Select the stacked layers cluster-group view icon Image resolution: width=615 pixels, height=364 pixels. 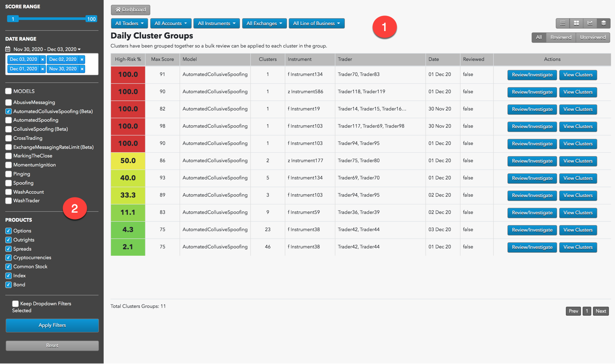pyautogui.click(x=603, y=23)
